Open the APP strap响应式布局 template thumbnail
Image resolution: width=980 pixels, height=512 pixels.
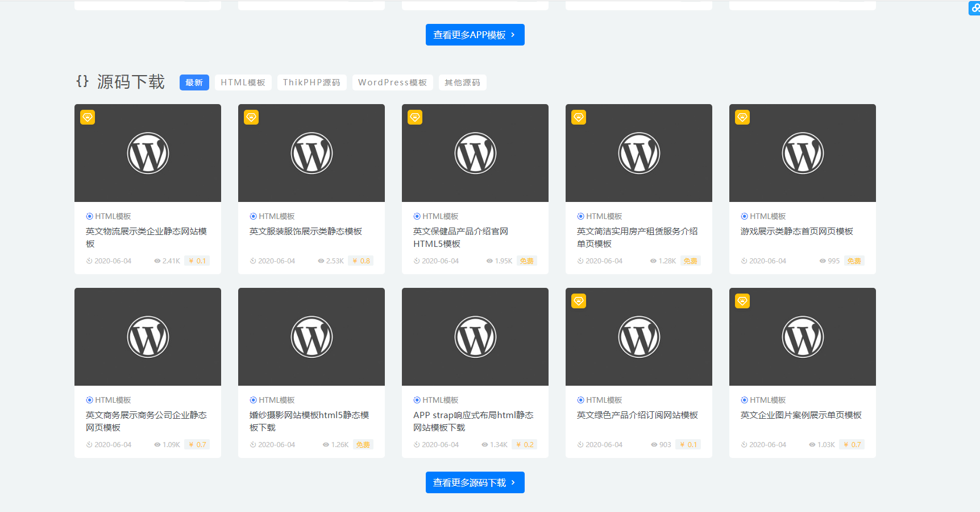point(475,337)
